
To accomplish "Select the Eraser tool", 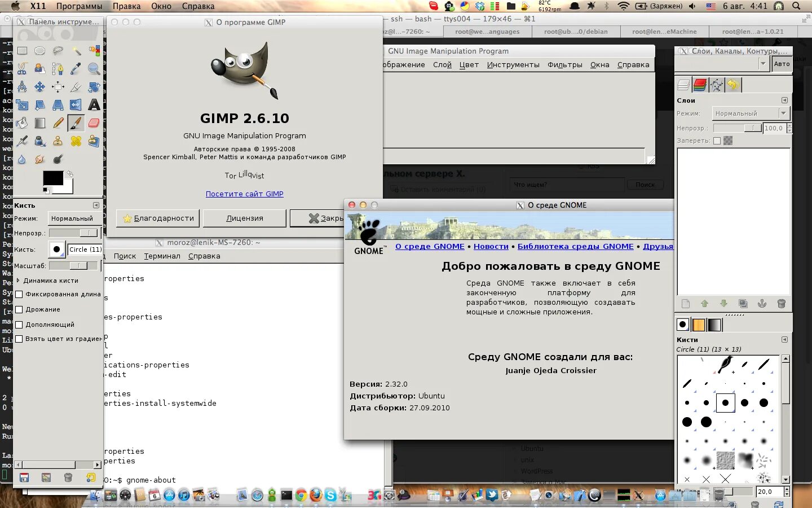I will coord(94,123).
